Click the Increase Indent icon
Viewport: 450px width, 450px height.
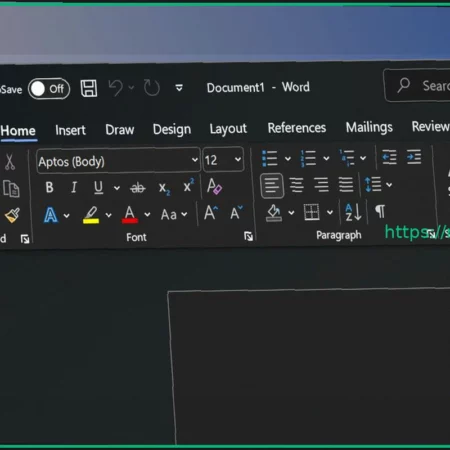pos(414,157)
